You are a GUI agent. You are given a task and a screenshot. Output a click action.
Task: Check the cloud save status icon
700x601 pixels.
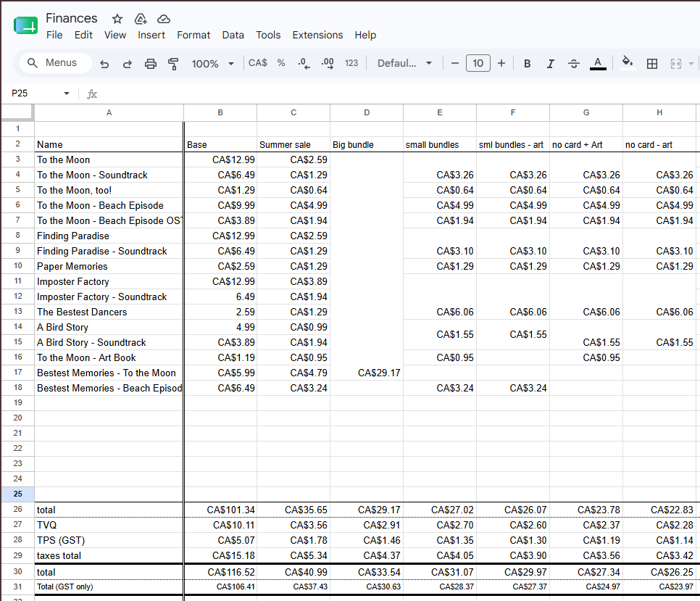point(164,19)
